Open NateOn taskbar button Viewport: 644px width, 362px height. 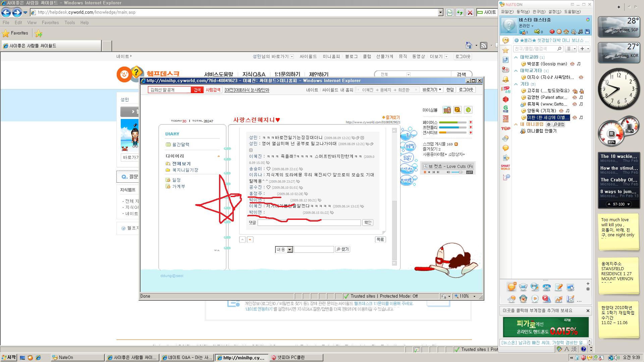coord(77,358)
